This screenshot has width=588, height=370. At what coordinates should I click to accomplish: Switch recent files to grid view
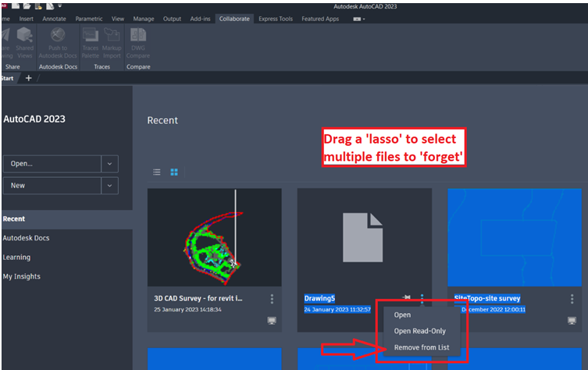174,172
